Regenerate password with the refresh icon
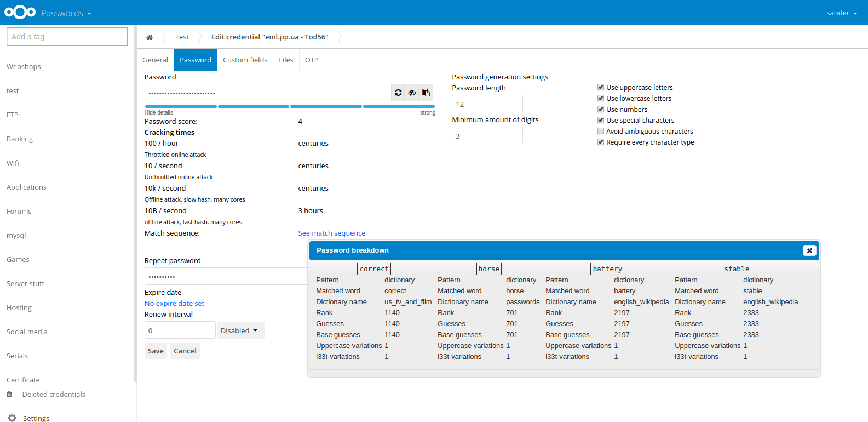Viewport: 868px width, 422px height. click(398, 93)
